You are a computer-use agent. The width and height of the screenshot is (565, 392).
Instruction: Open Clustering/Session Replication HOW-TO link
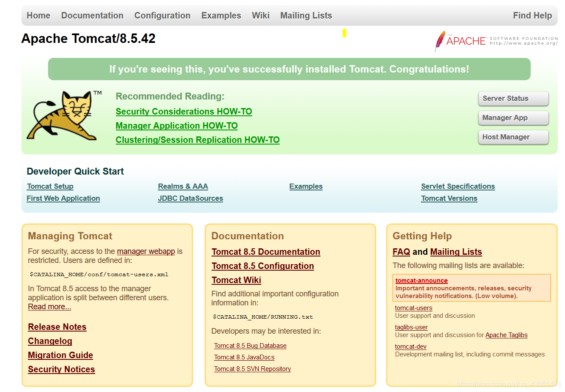pyautogui.click(x=198, y=140)
